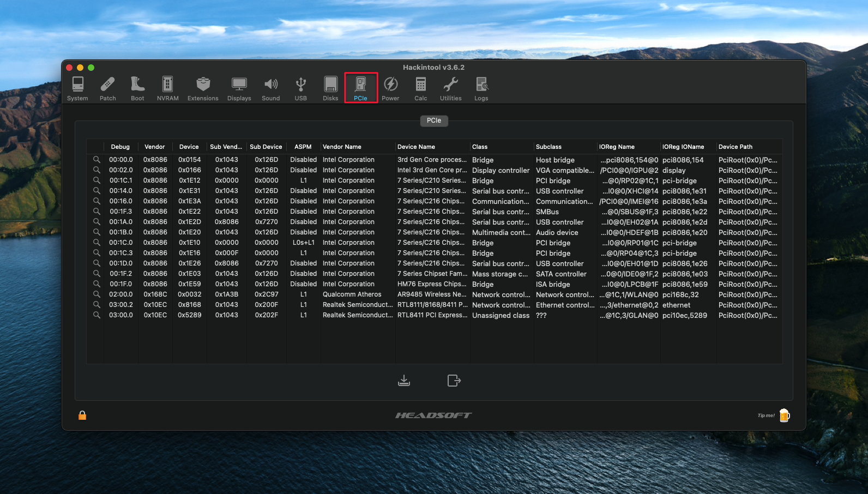The height and width of the screenshot is (494, 868).
Task: Open the System toolbar section
Action: click(x=77, y=88)
